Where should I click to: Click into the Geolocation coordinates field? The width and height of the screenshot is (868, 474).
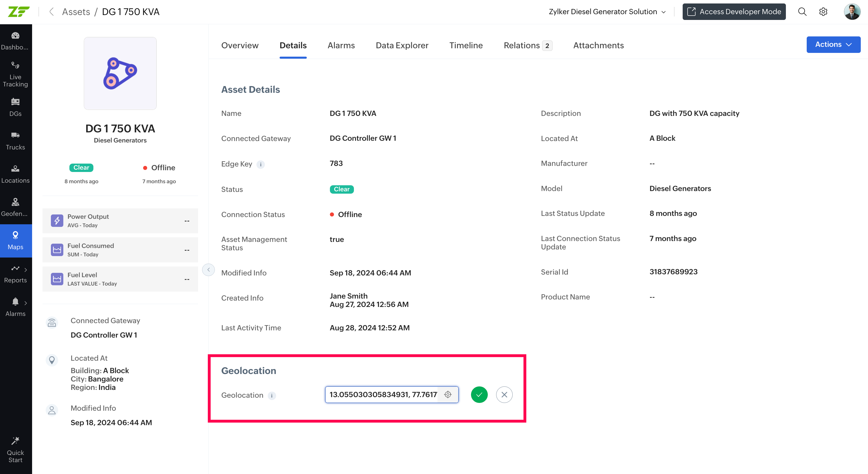tap(383, 395)
